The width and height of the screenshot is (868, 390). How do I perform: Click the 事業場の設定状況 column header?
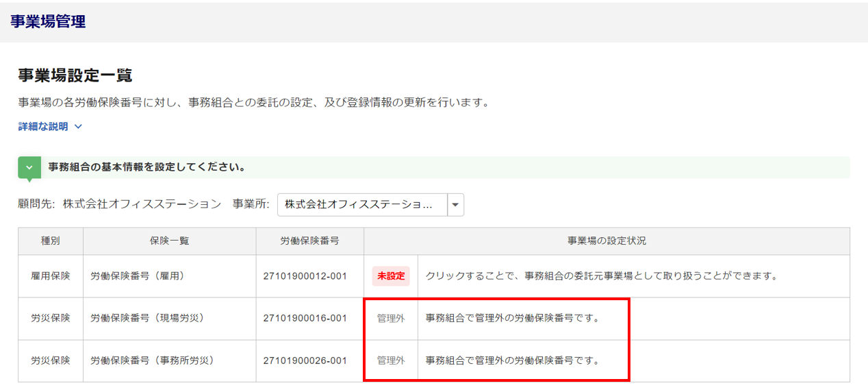pyautogui.click(x=607, y=241)
